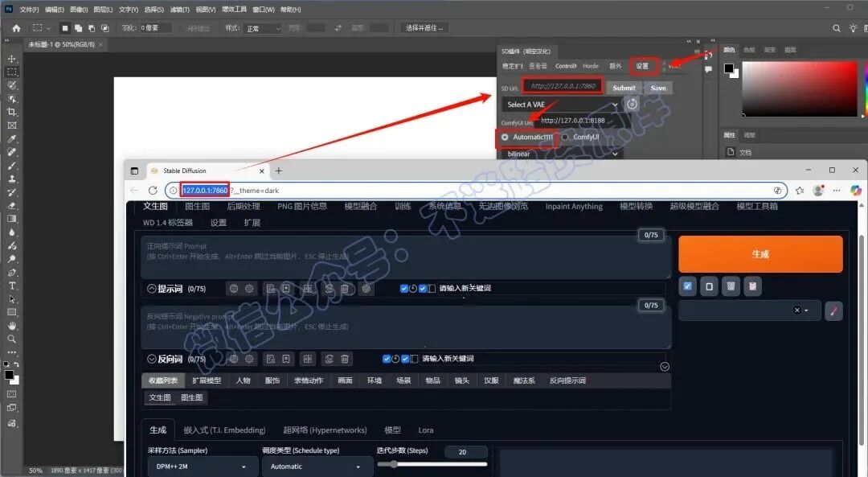Click the browser refresh icon
This screenshot has height=477, width=868.
153,190
